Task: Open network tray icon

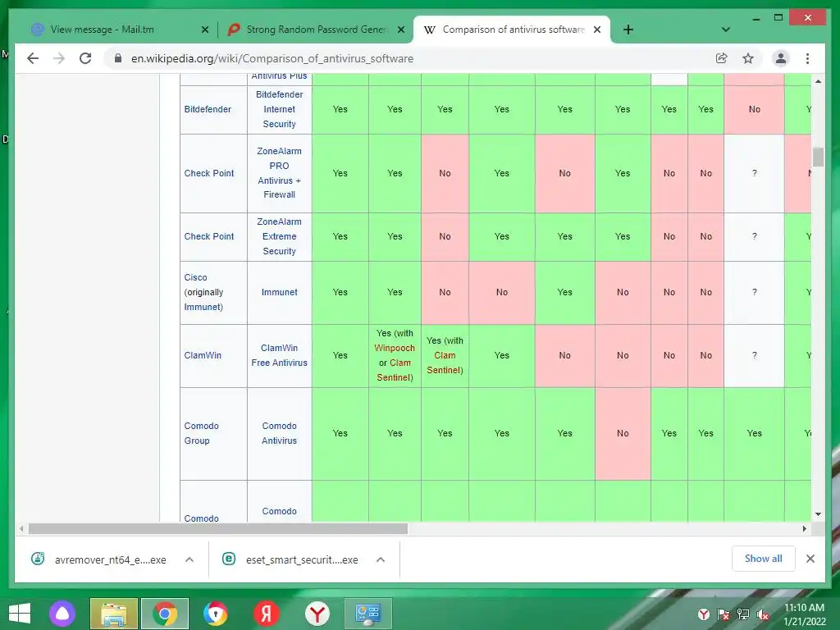Action: [743, 614]
